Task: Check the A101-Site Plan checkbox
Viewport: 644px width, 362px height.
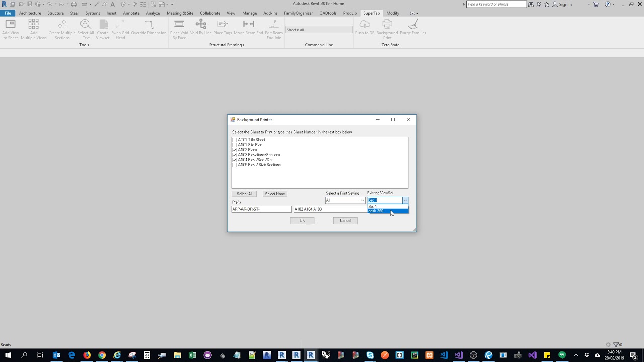Action: tap(235, 145)
